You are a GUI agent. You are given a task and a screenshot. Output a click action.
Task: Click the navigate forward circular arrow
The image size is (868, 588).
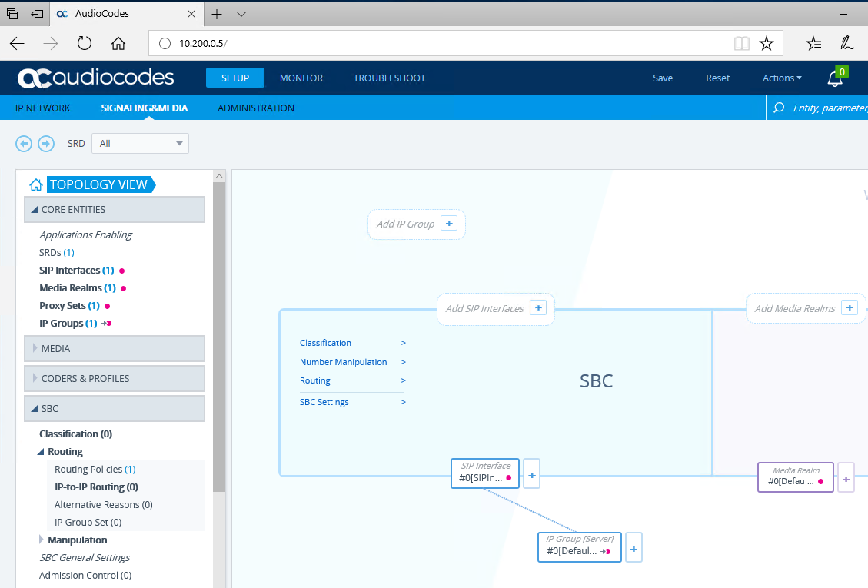point(46,144)
